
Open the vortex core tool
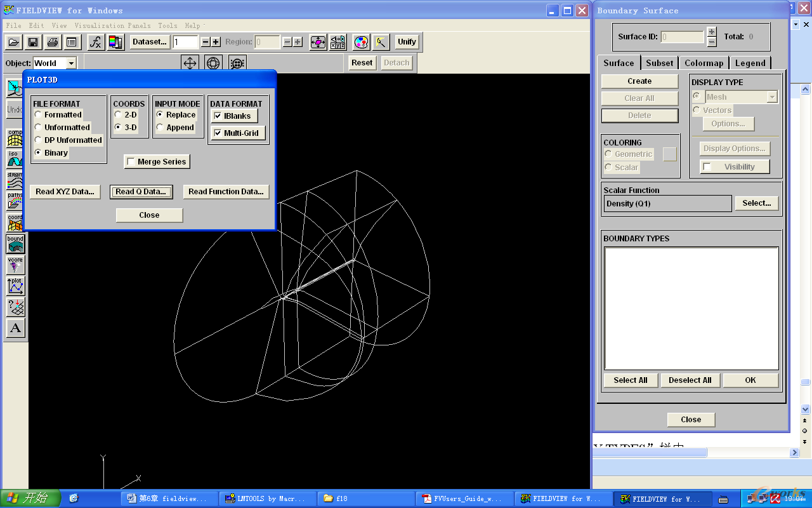[15, 265]
